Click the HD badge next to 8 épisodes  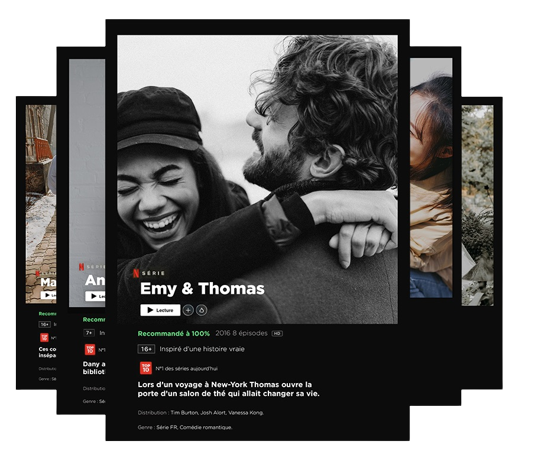pyautogui.click(x=277, y=334)
